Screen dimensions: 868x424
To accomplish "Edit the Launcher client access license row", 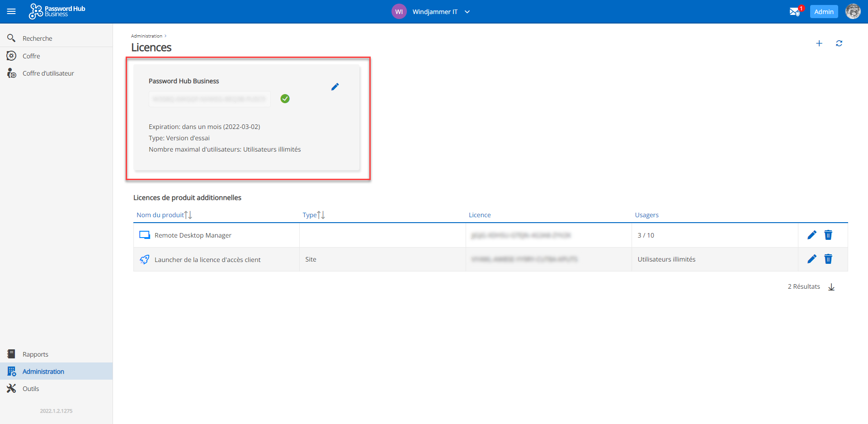I will [x=811, y=259].
